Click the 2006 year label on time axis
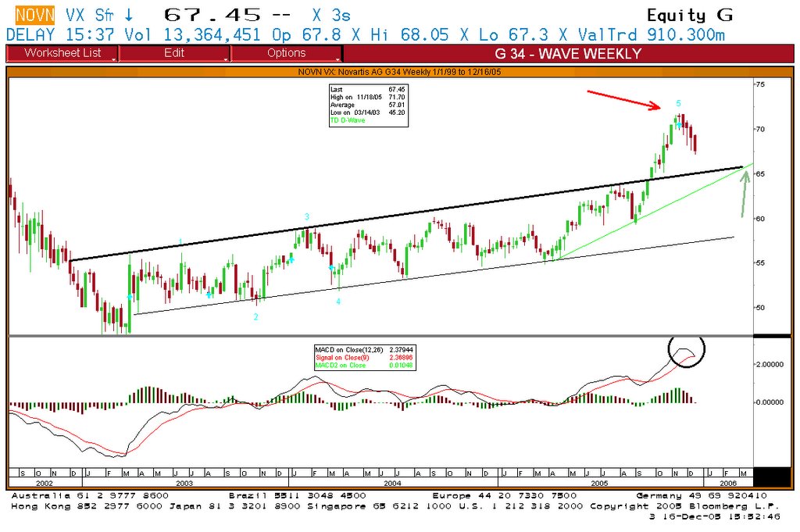 coord(729,483)
